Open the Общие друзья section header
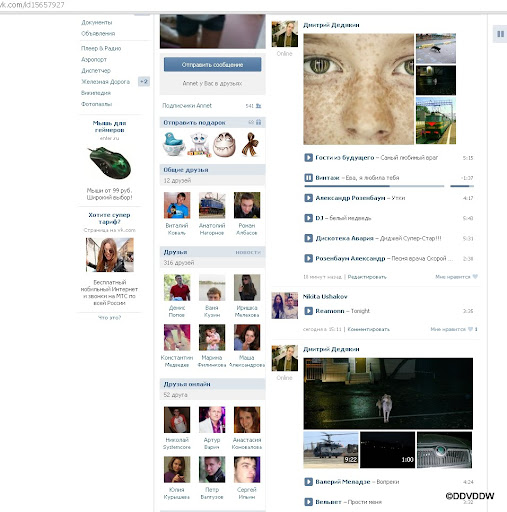 point(186,170)
